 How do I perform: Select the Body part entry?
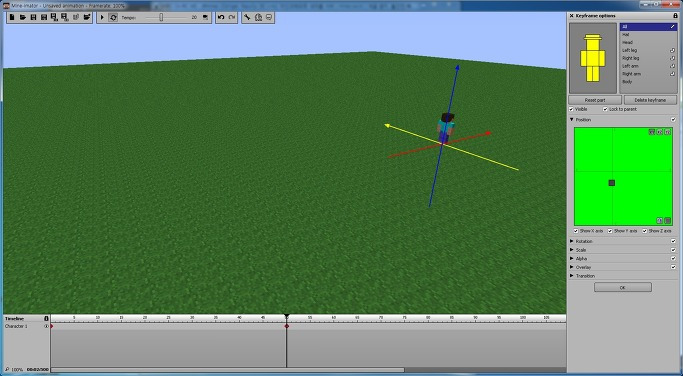648,81
